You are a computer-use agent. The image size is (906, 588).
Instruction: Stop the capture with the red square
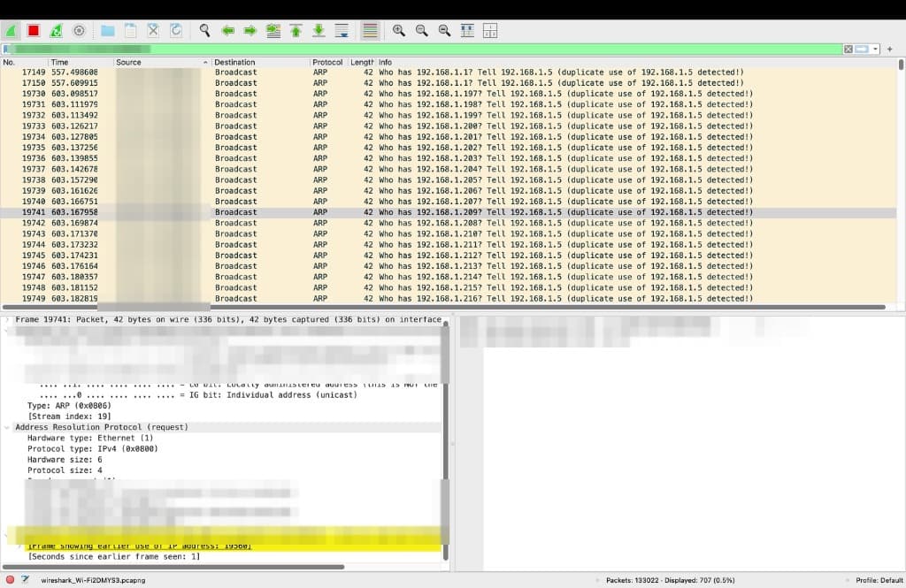click(34, 31)
